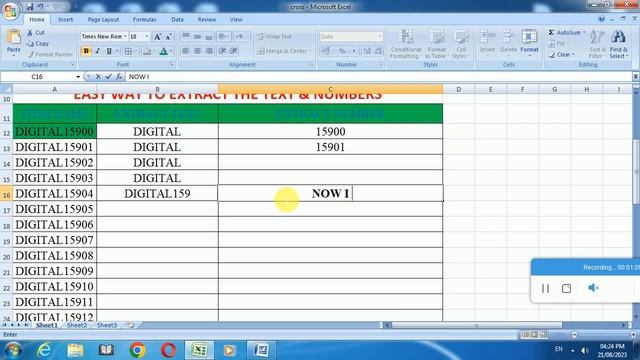Click the Fill Color bucket
The height and width of the screenshot is (360, 640).
[x=147, y=51]
